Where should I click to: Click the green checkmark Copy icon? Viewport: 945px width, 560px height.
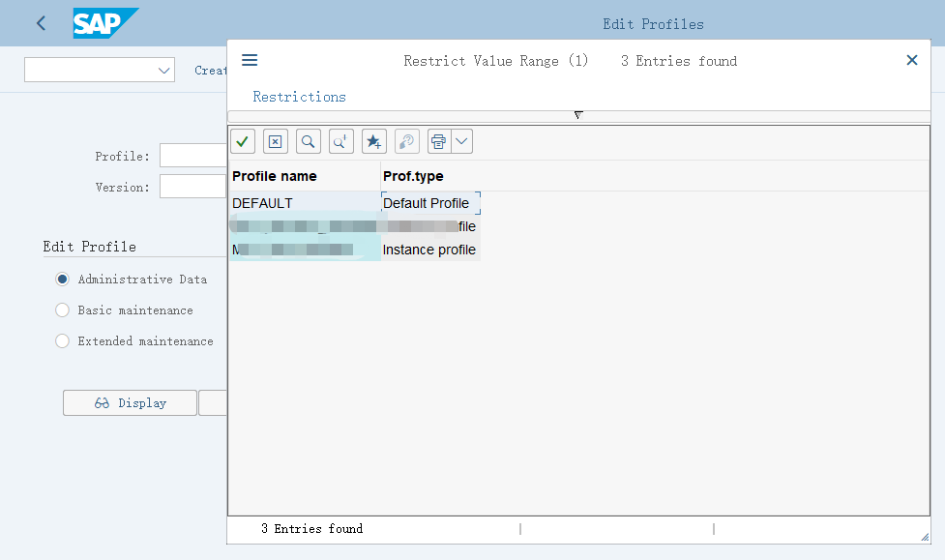[x=243, y=141]
